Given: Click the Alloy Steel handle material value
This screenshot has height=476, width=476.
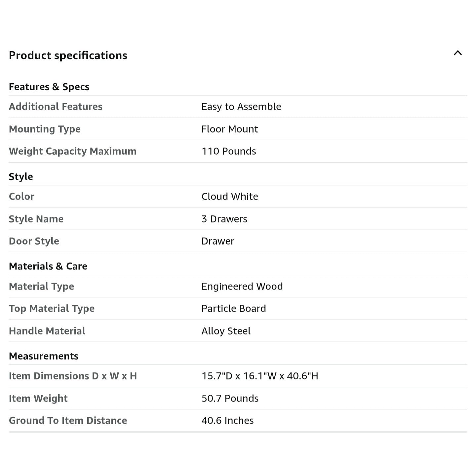Looking at the screenshot, I should [226, 331].
